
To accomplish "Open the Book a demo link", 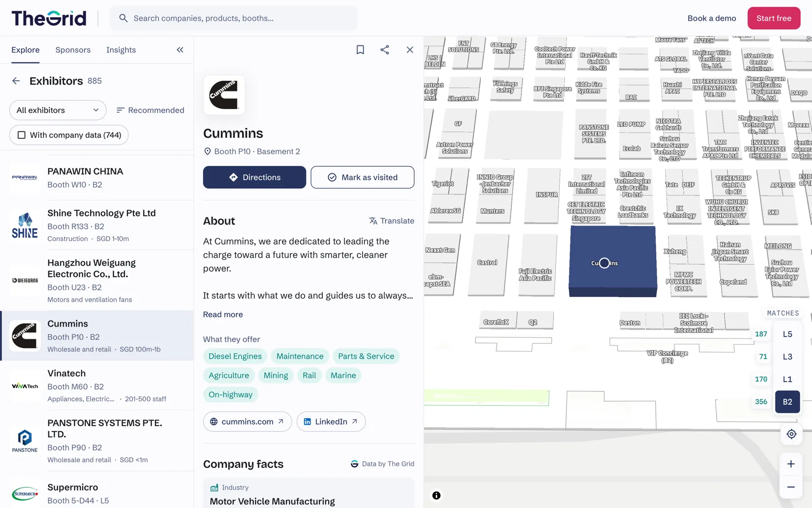I will (712, 18).
